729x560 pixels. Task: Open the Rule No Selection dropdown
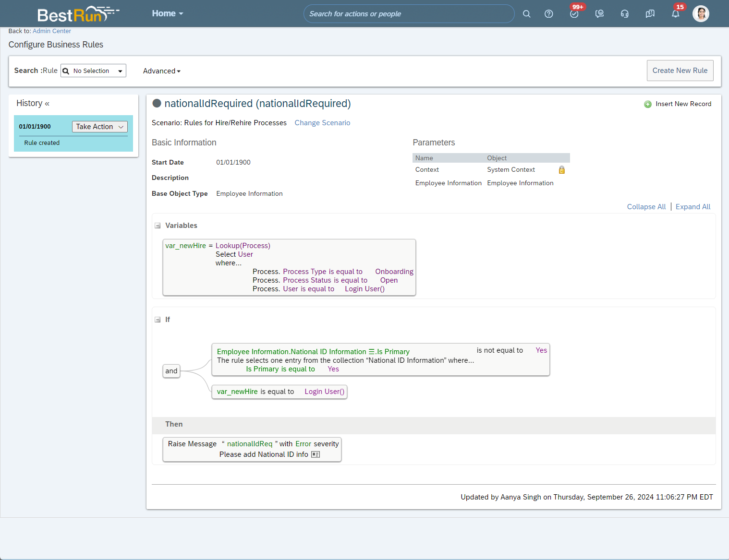tap(94, 71)
